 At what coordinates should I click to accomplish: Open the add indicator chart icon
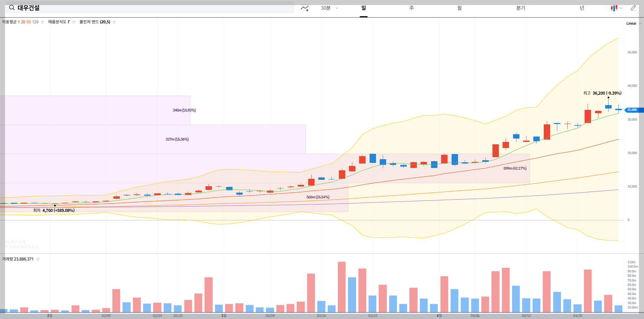pos(304,8)
